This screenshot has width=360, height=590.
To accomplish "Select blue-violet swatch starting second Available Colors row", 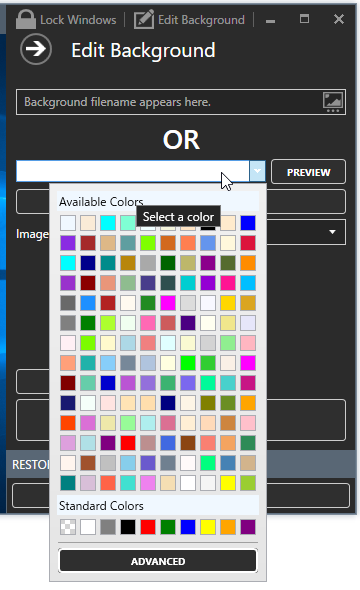I will pos(68,243).
